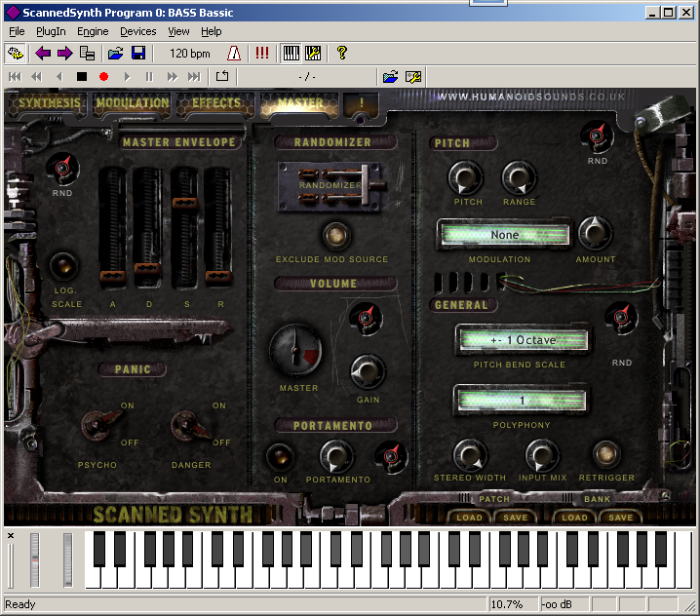700x616 pixels.
Task: Click the previous program purple arrow
Action: click(42, 54)
